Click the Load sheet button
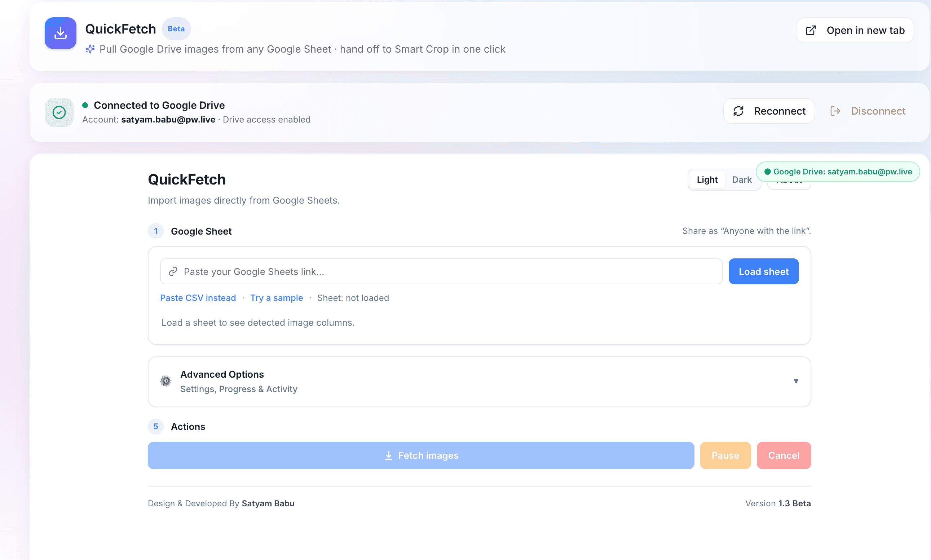Viewport: 931px width, 560px height. pos(763,272)
